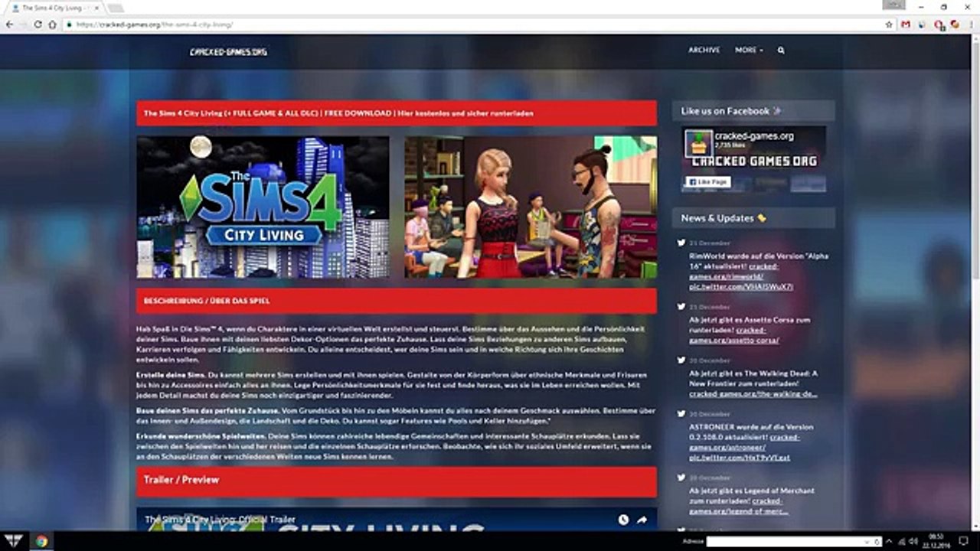Reload the page with the refresh icon
980x551 pixels.
[x=38, y=24]
